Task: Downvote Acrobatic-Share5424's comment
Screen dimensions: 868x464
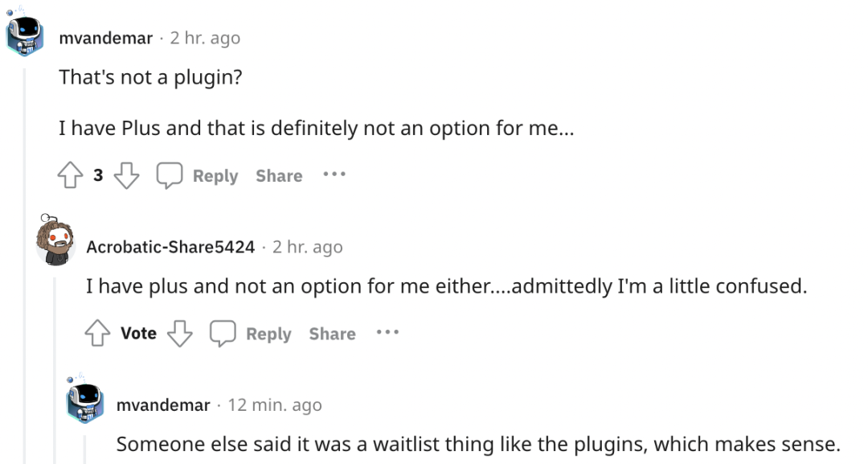Action: (x=179, y=334)
